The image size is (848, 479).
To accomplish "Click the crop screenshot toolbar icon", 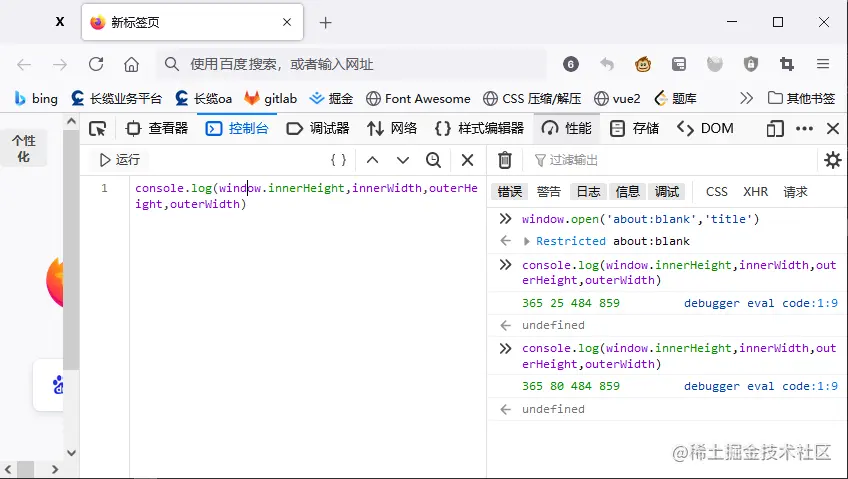I will coord(787,64).
